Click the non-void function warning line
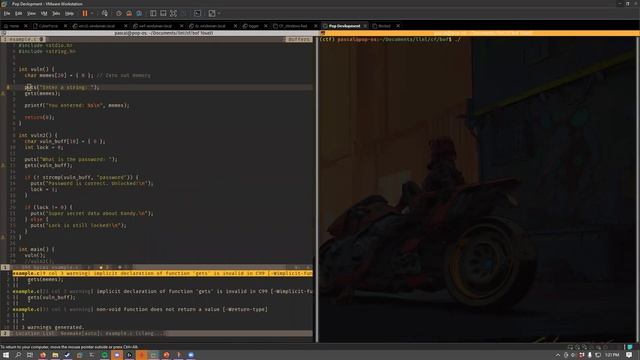 tap(140, 309)
